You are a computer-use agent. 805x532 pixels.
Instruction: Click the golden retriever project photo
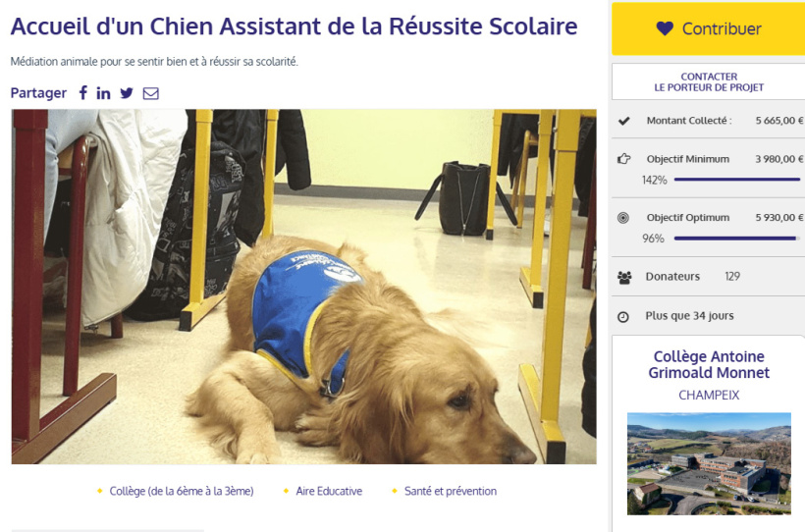[304, 287]
